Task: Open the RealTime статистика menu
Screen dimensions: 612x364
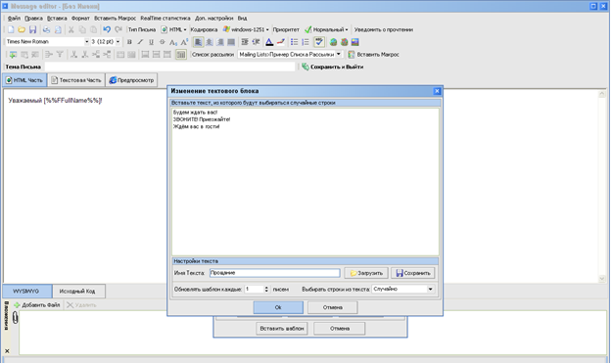Action: point(165,19)
